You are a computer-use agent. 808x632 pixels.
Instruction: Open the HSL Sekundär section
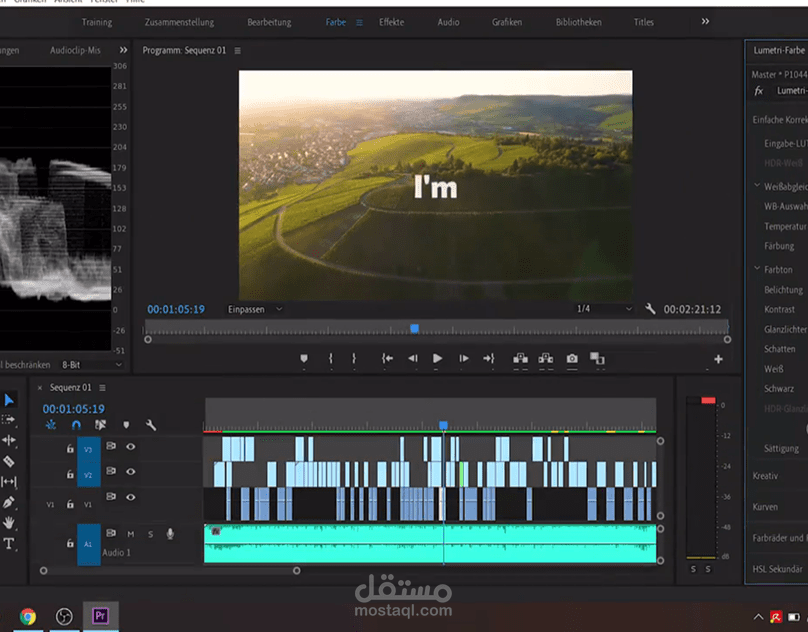(x=778, y=569)
